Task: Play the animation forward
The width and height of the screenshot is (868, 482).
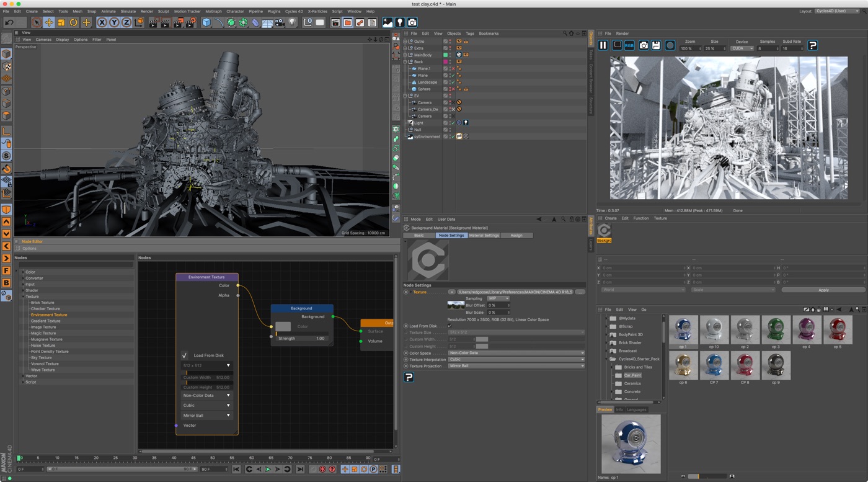Action: [x=268, y=470]
